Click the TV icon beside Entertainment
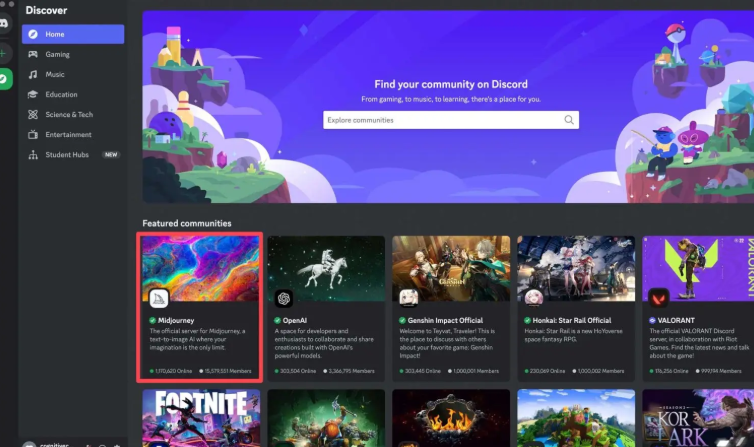Image resolution: width=754 pixels, height=447 pixels. tap(33, 135)
